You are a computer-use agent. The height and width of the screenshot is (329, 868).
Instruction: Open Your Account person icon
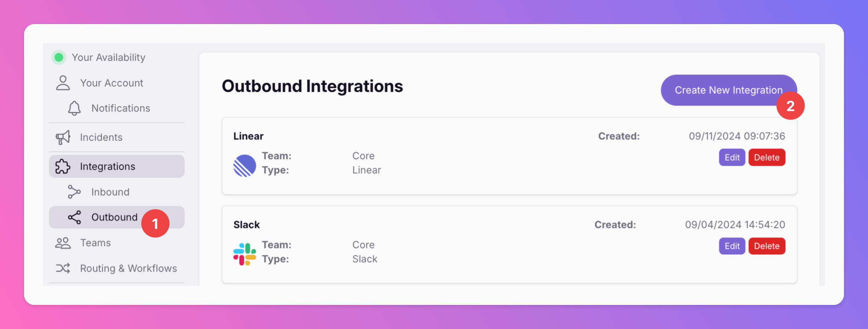pos(63,83)
